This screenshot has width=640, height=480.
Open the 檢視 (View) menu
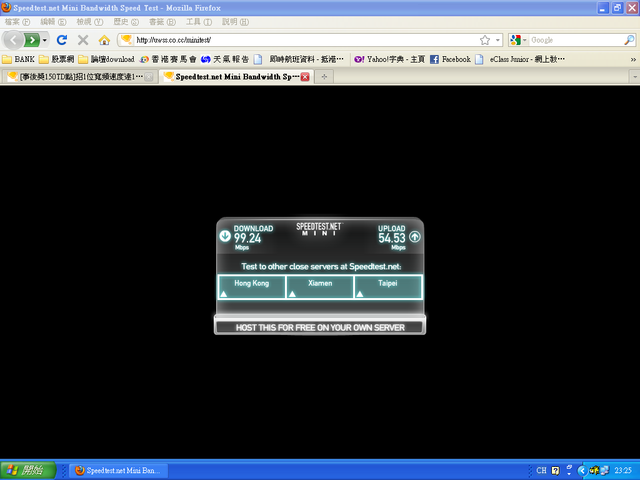click(x=89, y=22)
